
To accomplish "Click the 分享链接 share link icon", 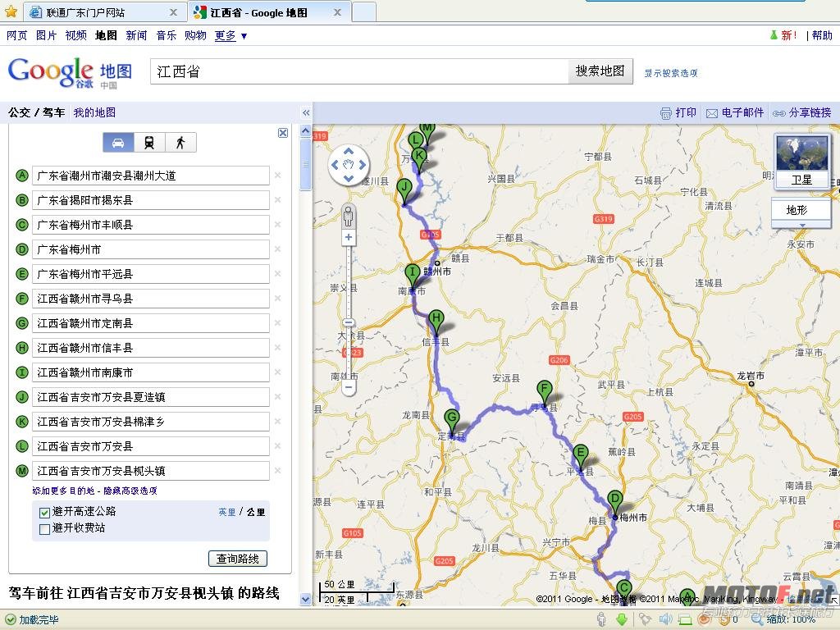I will coord(802,112).
